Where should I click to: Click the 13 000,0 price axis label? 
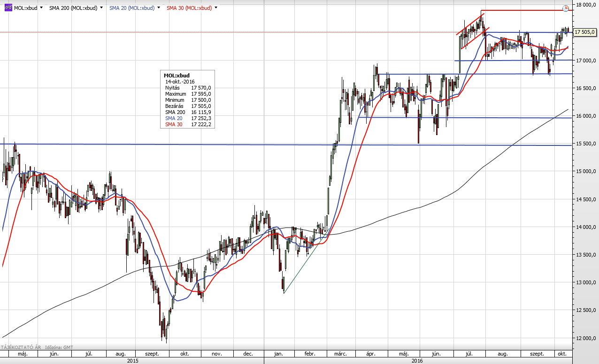pyautogui.click(x=586, y=283)
